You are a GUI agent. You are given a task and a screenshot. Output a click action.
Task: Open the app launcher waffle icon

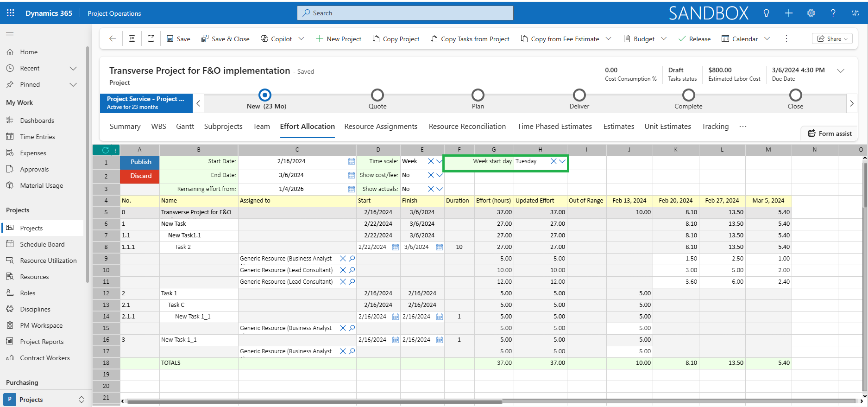point(10,13)
